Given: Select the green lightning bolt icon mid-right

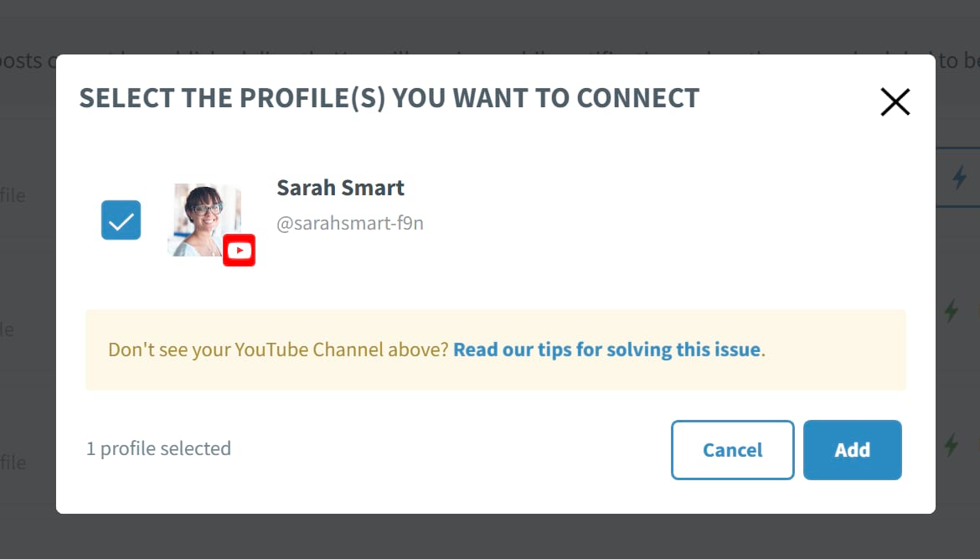Looking at the screenshot, I should [x=951, y=311].
